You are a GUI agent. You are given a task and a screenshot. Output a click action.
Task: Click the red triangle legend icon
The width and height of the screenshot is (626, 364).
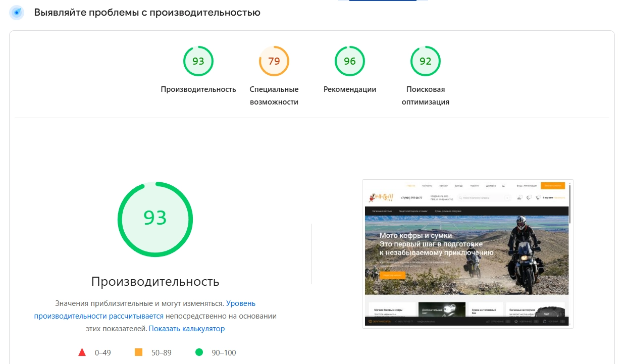[x=82, y=352]
